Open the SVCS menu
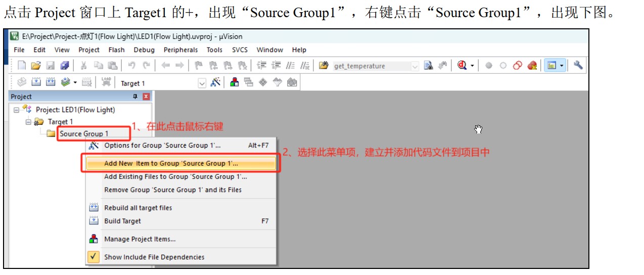644x275 pixels. (x=240, y=50)
